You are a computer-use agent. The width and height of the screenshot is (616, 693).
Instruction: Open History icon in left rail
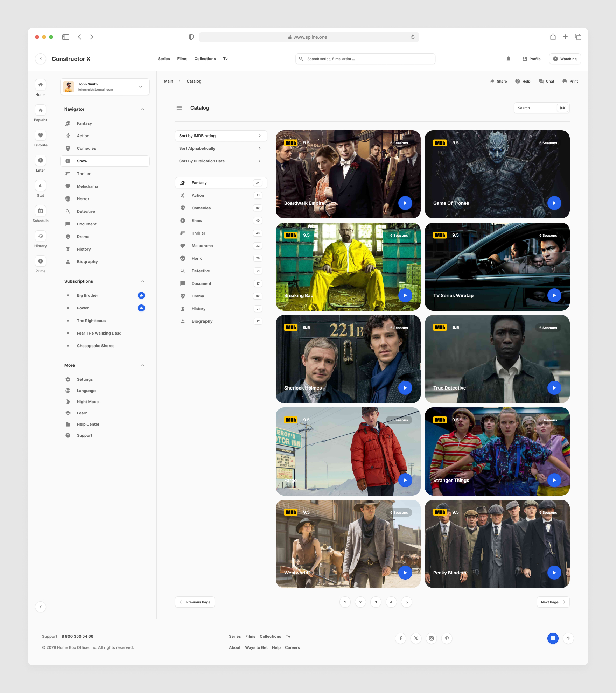click(41, 236)
